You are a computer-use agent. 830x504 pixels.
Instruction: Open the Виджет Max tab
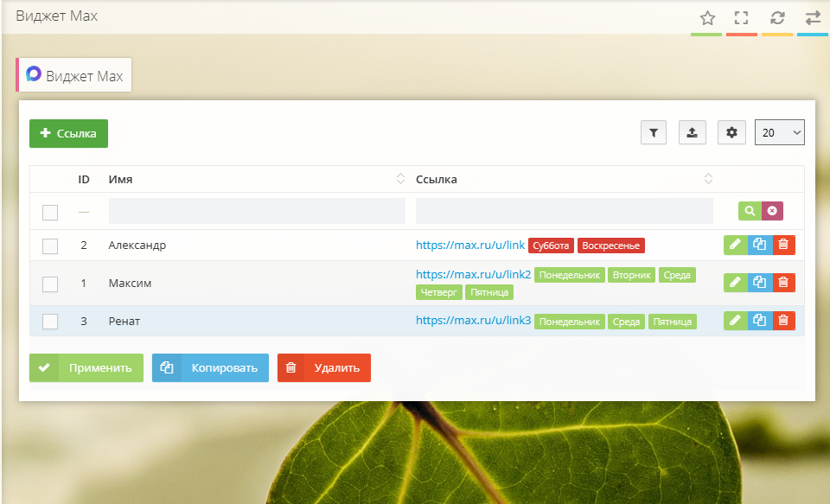coord(75,75)
